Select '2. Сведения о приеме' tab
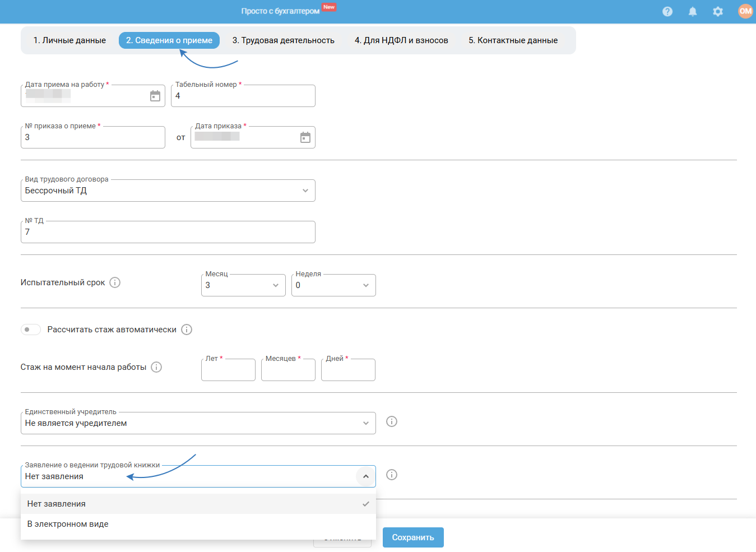756x552 pixels. click(x=169, y=40)
